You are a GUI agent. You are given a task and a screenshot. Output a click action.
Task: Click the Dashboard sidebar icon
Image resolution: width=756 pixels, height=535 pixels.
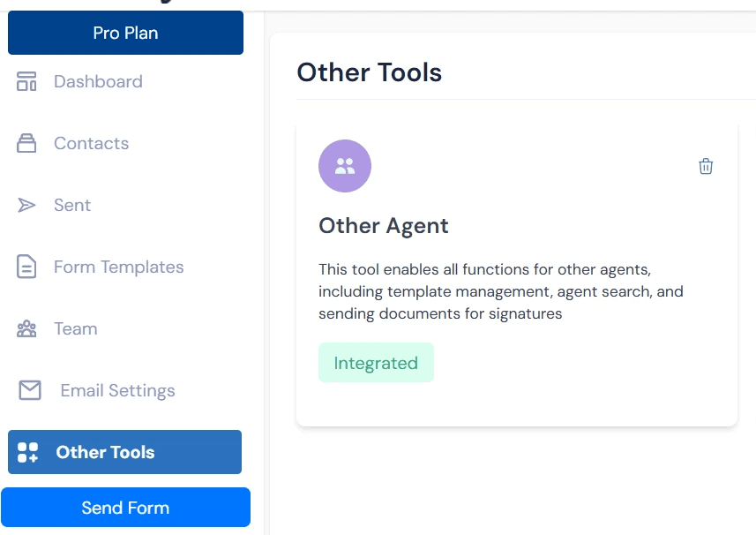click(x=27, y=81)
